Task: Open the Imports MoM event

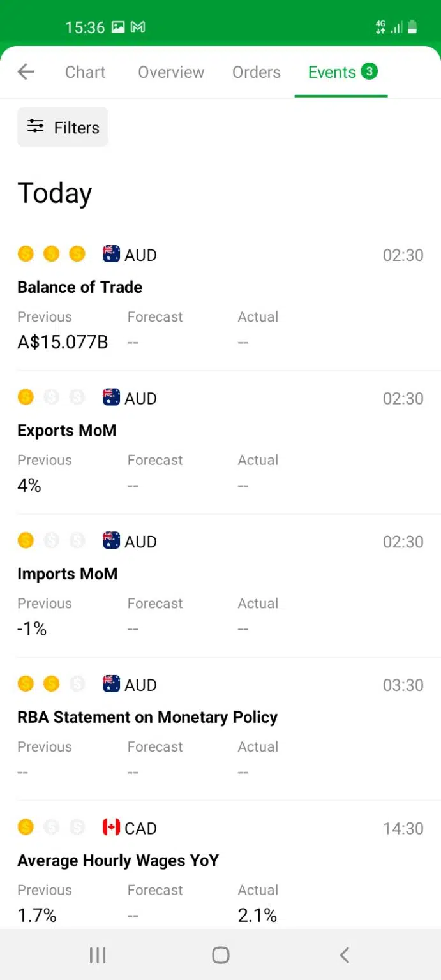Action: point(220,586)
